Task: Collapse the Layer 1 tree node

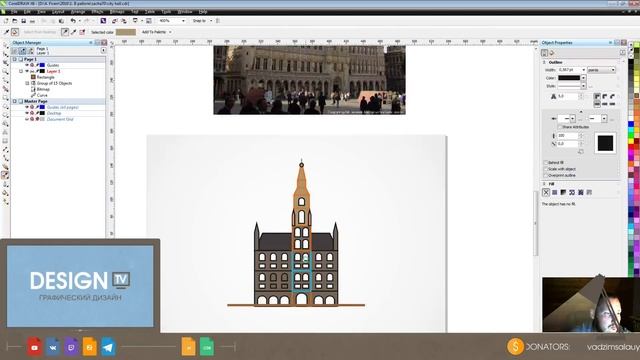Action: click(21, 71)
